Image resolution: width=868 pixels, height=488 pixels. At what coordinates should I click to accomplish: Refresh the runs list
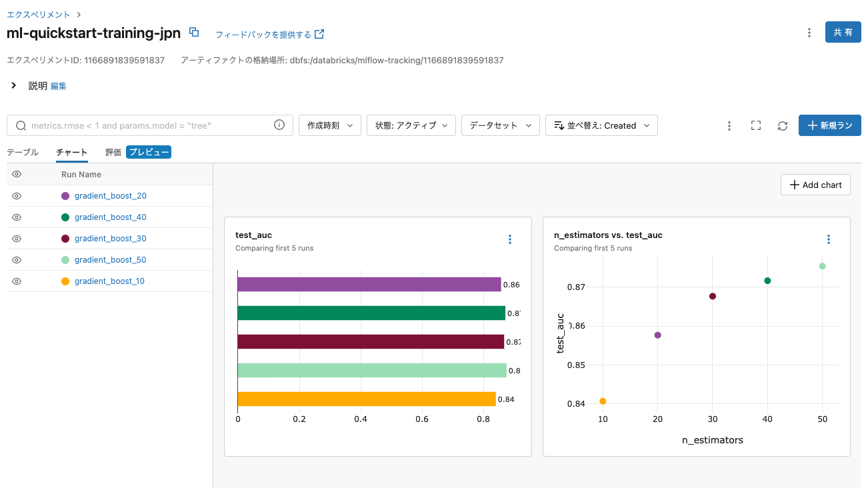[783, 125]
